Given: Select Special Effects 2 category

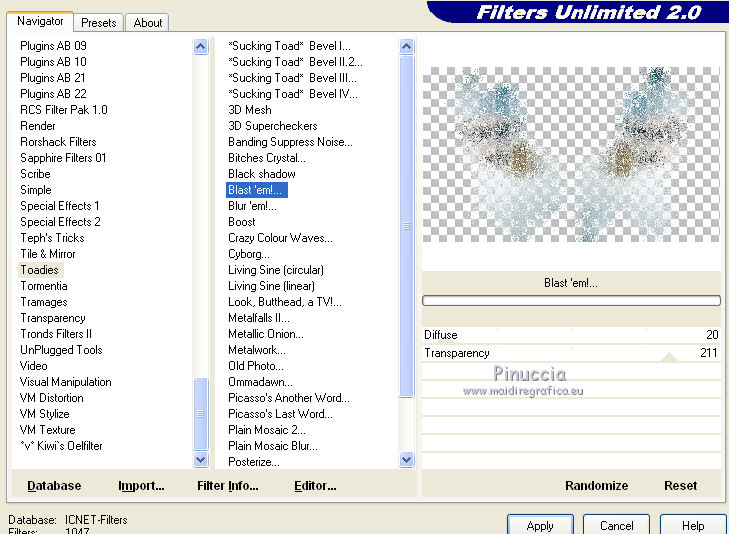Looking at the screenshot, I should coord(60,222).
